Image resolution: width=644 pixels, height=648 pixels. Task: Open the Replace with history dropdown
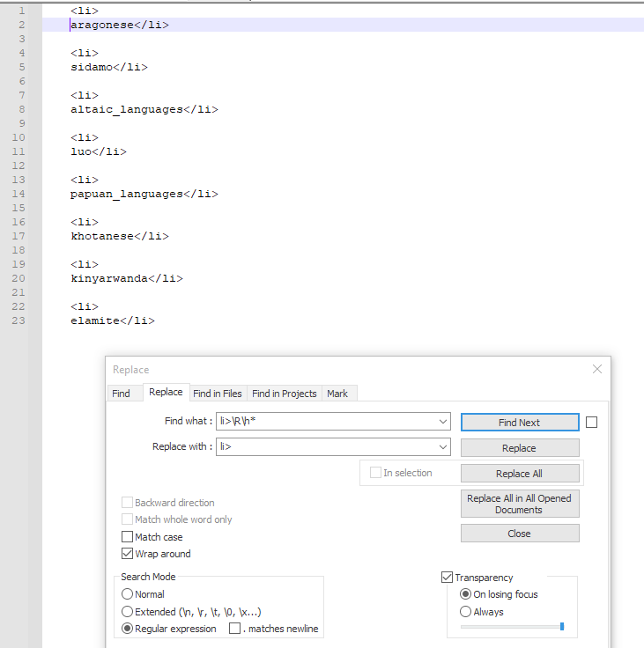click(x=442, y=447)
